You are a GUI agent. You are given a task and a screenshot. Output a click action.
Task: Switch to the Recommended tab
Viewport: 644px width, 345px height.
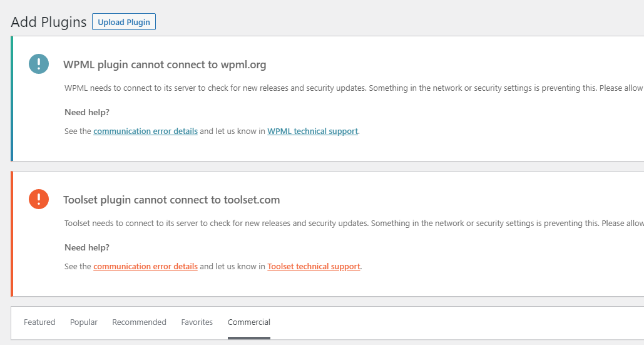[139, 322]
